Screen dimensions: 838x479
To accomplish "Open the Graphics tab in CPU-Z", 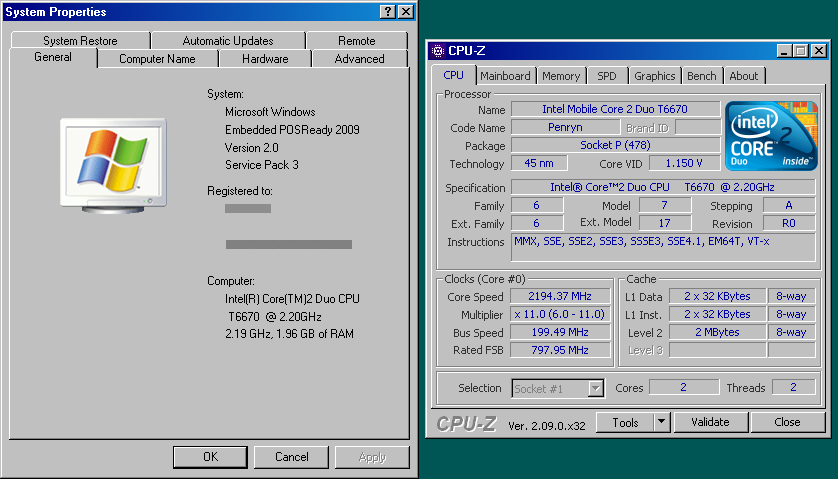I will tap(655, 76).
